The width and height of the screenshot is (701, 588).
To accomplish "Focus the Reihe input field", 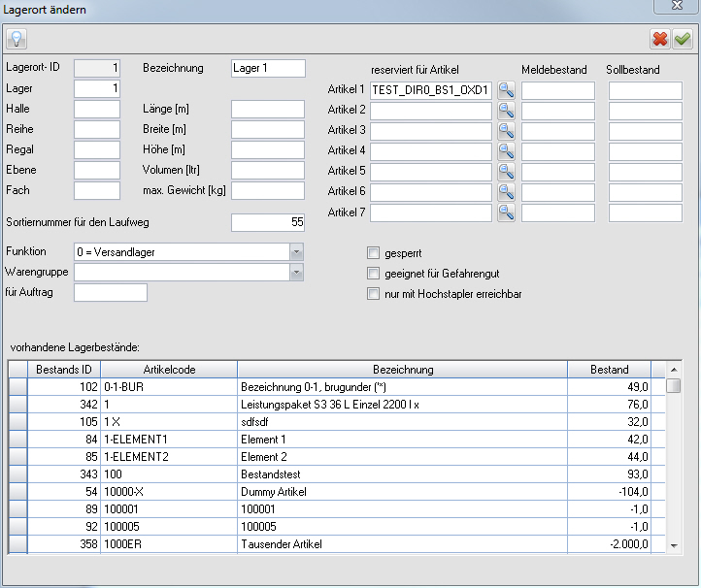I will [x=97, y=130].
